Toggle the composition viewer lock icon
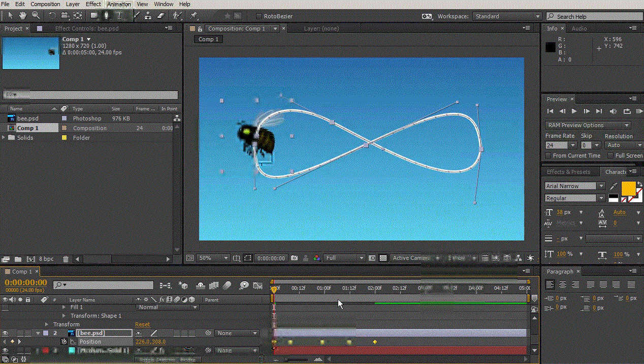 (x=200, y=29)
